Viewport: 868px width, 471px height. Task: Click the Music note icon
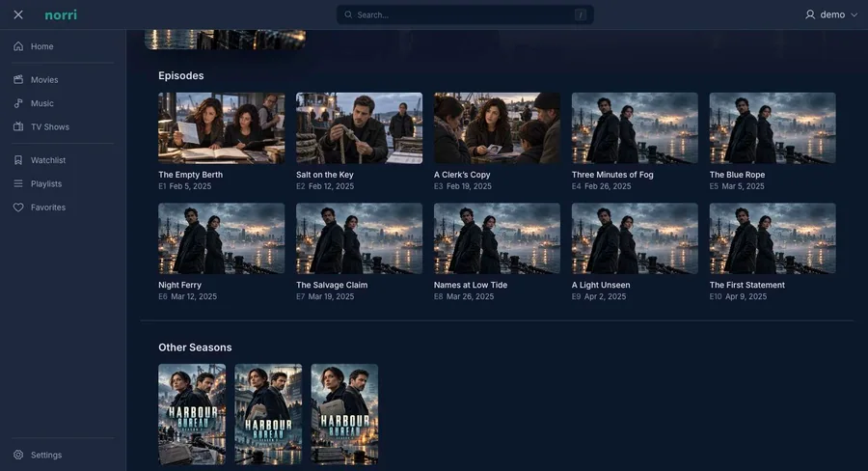[18, 103]
